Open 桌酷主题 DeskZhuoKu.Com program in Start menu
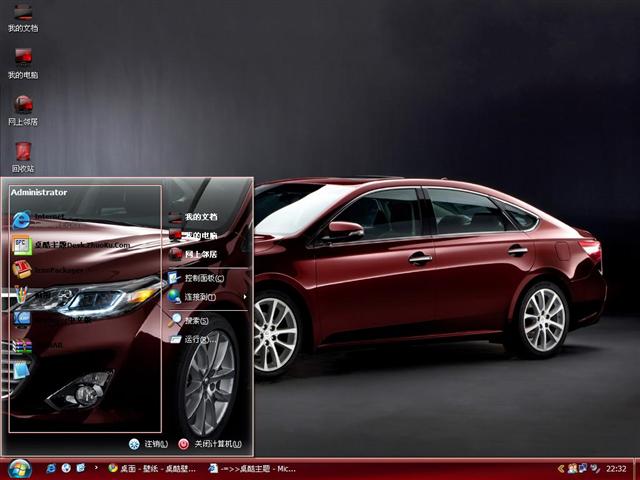 [x=71, y=245]
